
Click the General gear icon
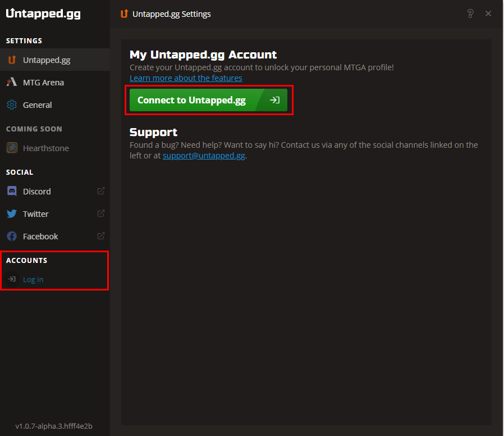[x=12, y=105]
